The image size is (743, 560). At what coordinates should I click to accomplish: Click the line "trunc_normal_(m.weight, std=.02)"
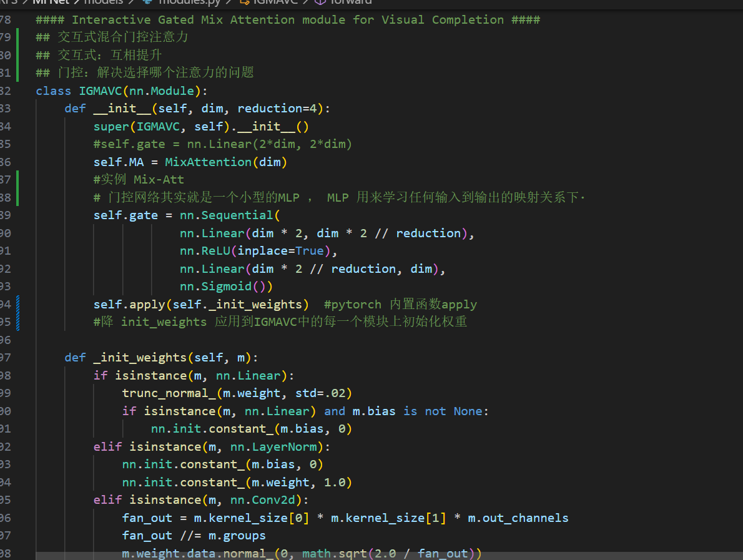click(x=237, y=393)
